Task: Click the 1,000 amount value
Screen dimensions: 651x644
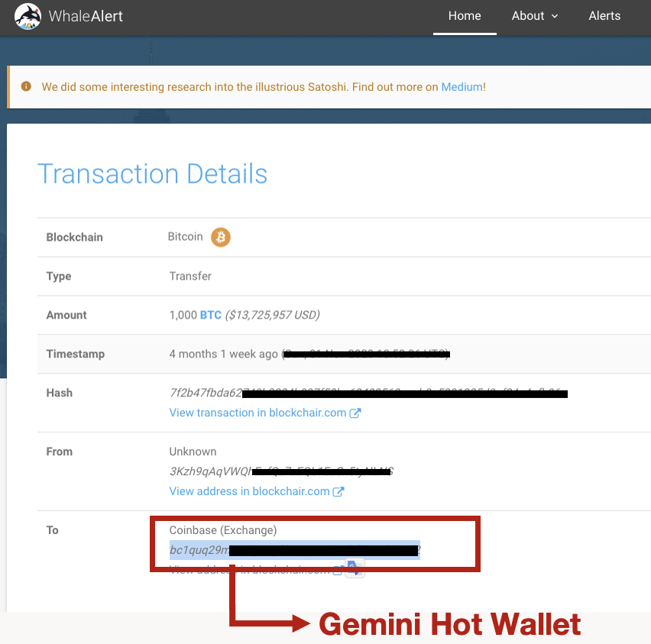Action: pos(183,316)
